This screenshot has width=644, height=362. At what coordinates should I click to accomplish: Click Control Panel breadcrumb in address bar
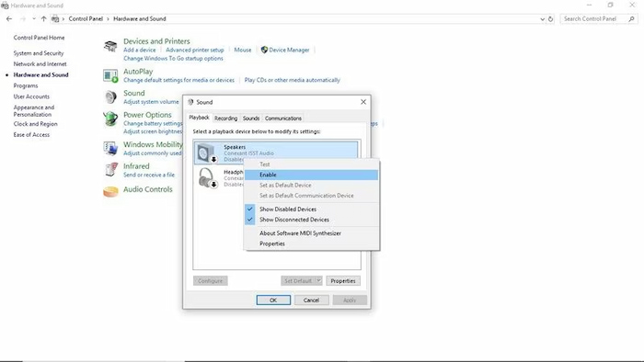click(x=86, y=19)
